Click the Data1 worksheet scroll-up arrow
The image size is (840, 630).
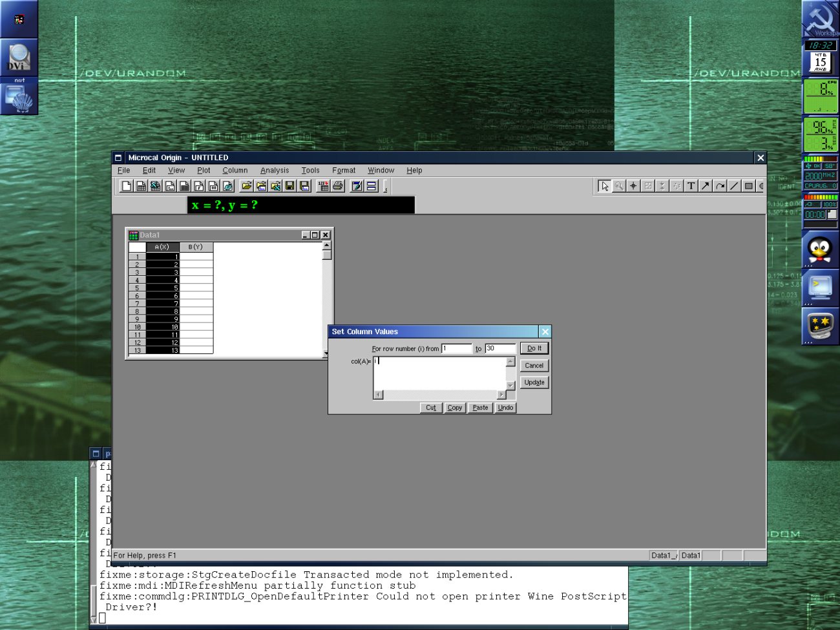[326, 246]
